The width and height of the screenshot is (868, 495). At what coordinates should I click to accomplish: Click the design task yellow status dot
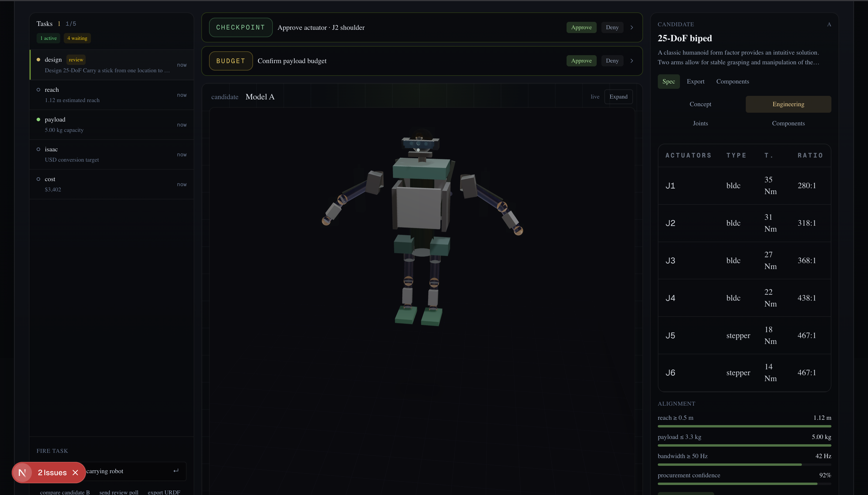tap(38, 60)
